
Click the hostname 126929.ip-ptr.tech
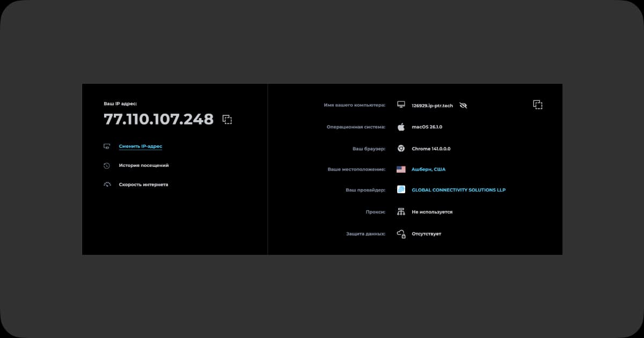pyautogui.click(x=432, y=106)
